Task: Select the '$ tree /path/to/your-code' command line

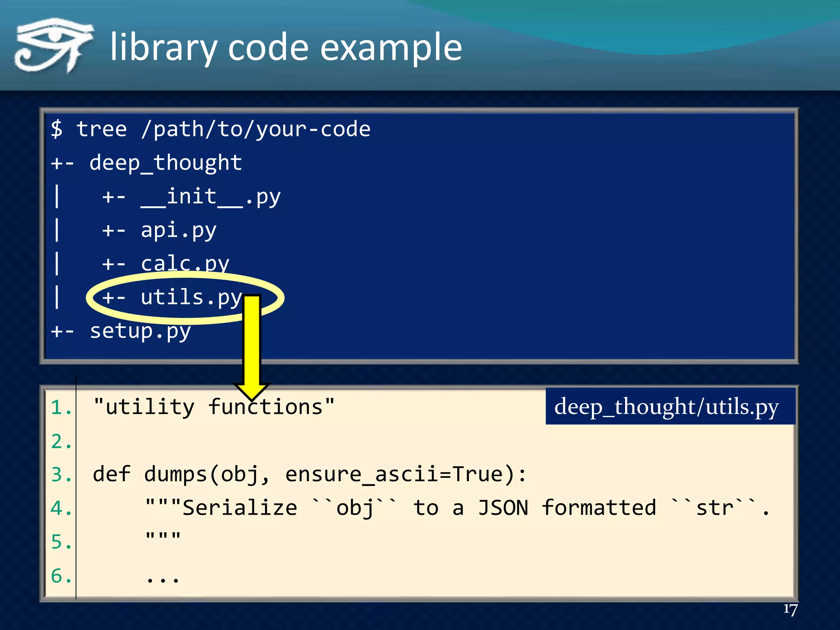Action: click(x=211, y=129)
